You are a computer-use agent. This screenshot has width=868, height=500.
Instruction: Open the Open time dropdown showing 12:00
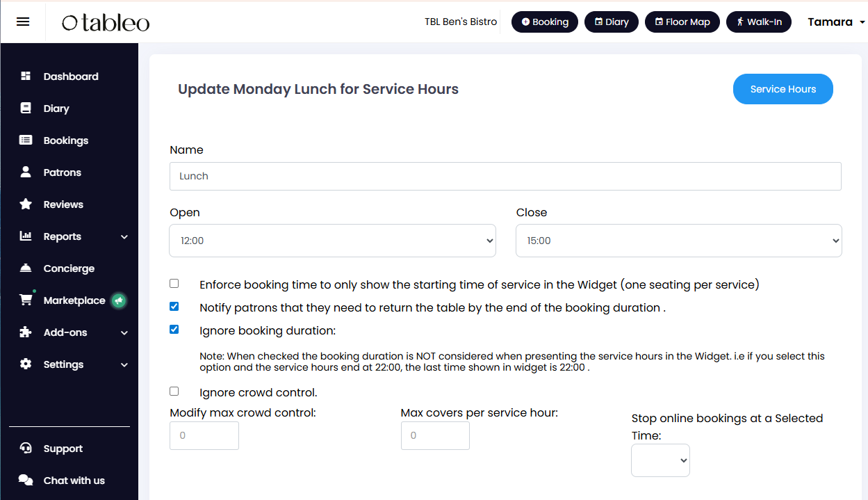pos(333,241)
